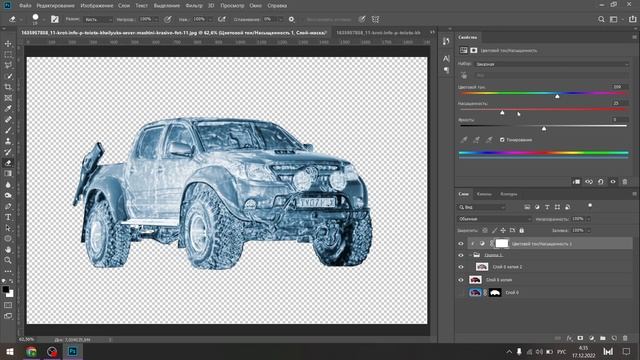Toggle erase to history option
Screen dimensions: 640x360
(x=329, y=19)
